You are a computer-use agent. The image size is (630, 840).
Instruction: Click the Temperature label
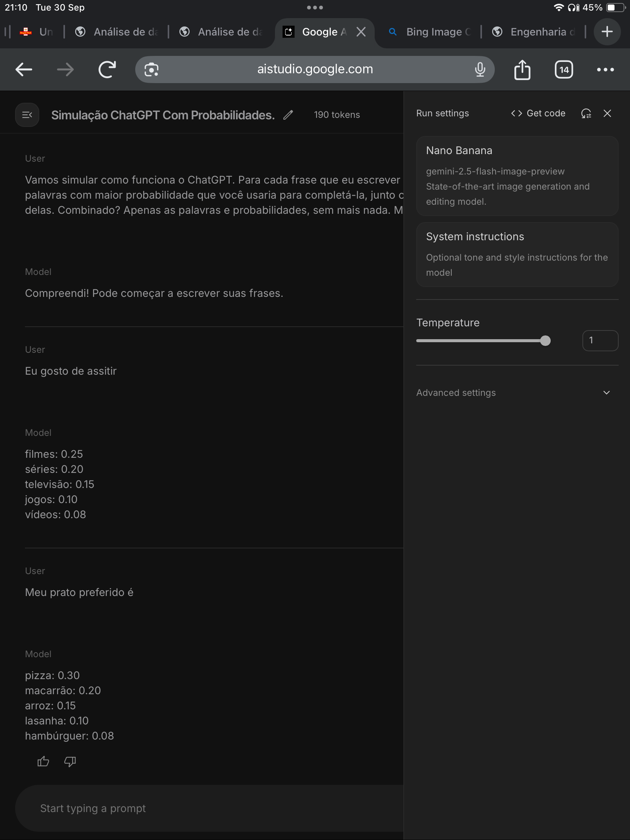(x=448, y=323)
